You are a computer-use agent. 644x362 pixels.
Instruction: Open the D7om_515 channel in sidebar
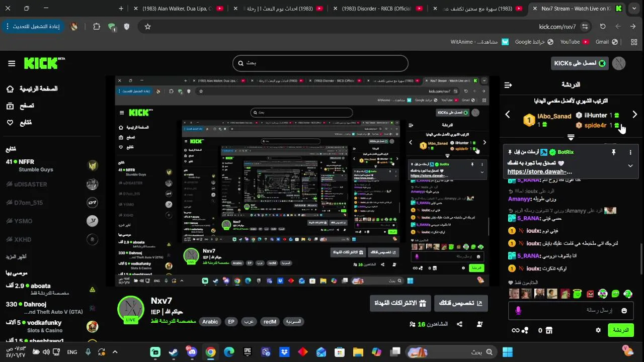click(52, 203)
